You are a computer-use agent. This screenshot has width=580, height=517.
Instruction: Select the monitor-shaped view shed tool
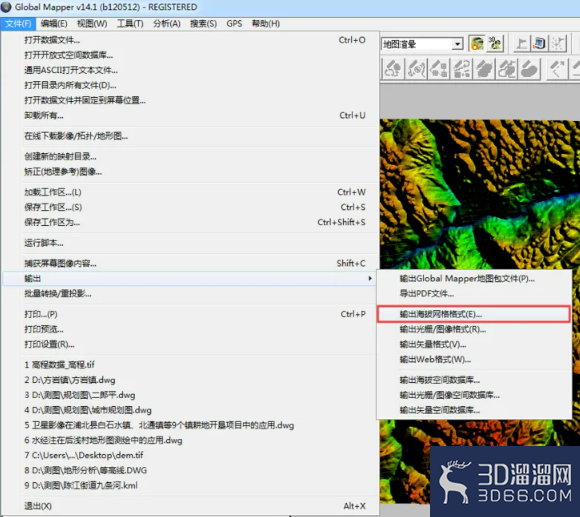(539, 44)
